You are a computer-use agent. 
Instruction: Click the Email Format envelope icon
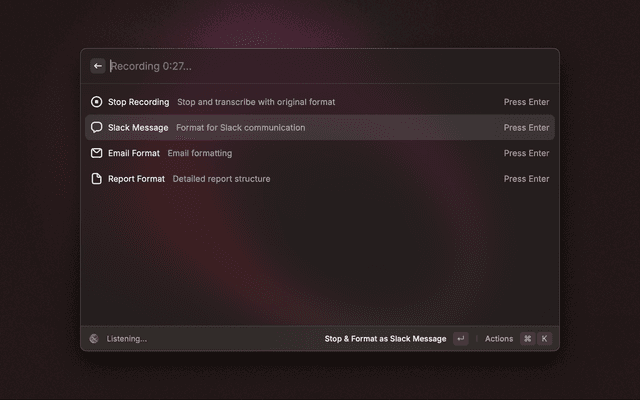tap(97, 154)
